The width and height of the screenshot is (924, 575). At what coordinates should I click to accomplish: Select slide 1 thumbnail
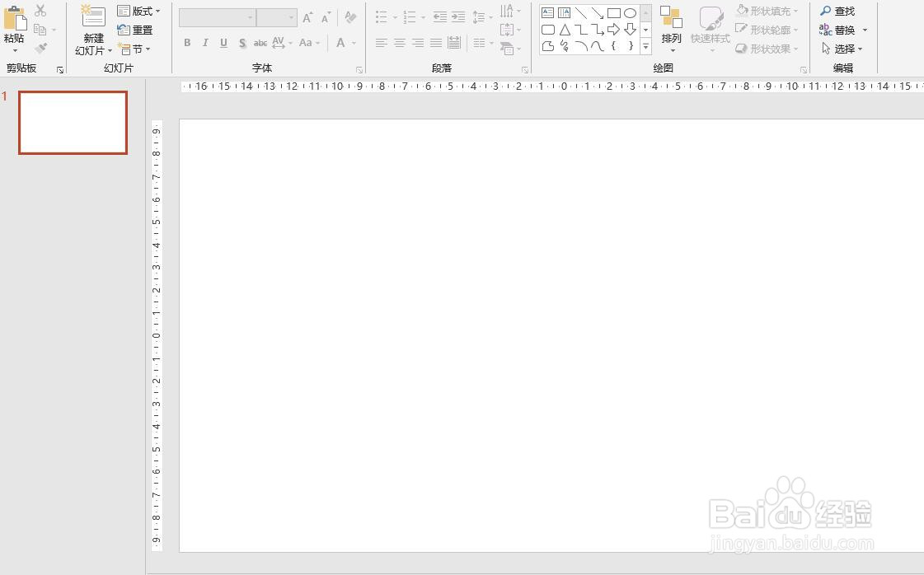pos(73,123)
